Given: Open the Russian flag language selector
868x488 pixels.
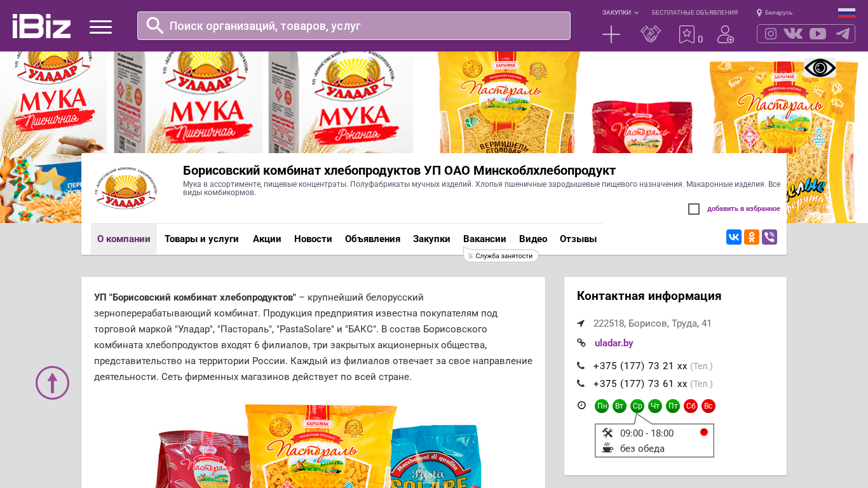Looking at the screenshot, I should tap(846, 13).
